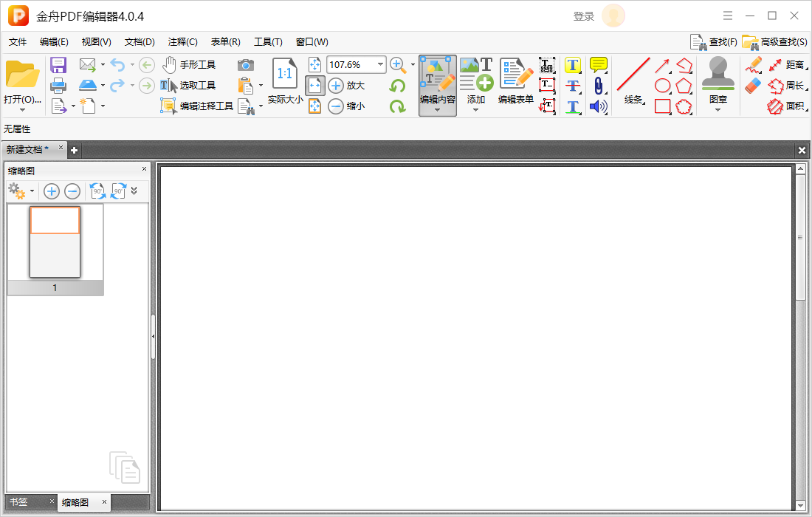Toggle the text highlight tool

tap(573, 65)
